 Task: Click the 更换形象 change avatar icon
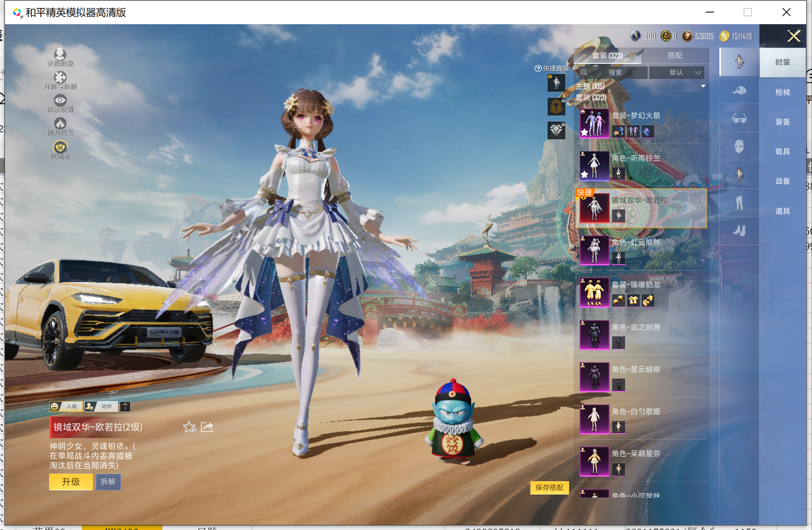point(60,55)
